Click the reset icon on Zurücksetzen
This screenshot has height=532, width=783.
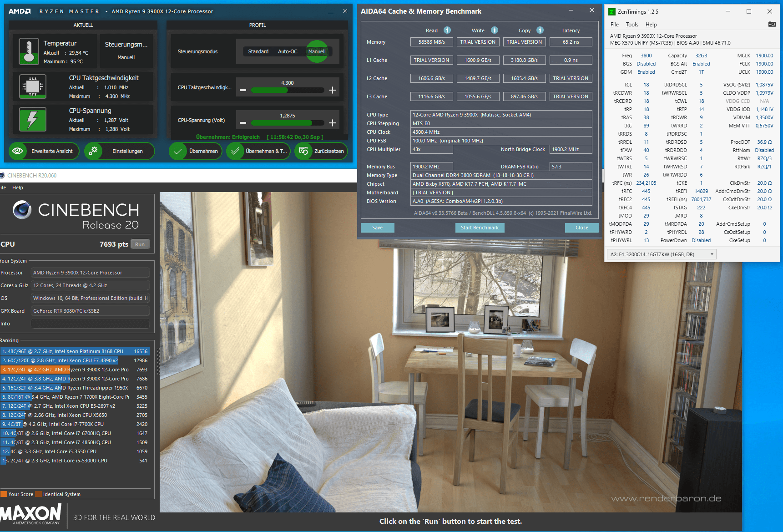pos(303,151)
